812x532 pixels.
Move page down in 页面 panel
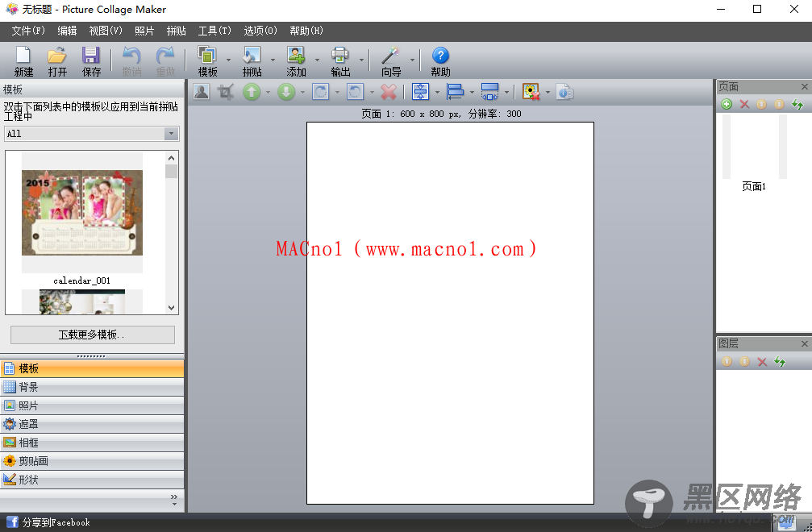[x=779, y=105]
